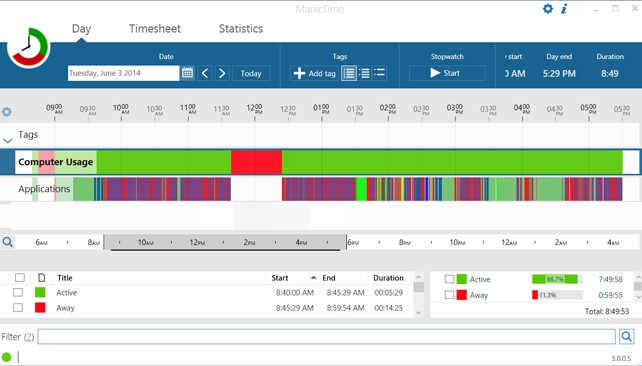Image resolution: width=642 pixels, height=366 pixels.
Task: Sort by the Duration column header
Action: pos(388,278)
